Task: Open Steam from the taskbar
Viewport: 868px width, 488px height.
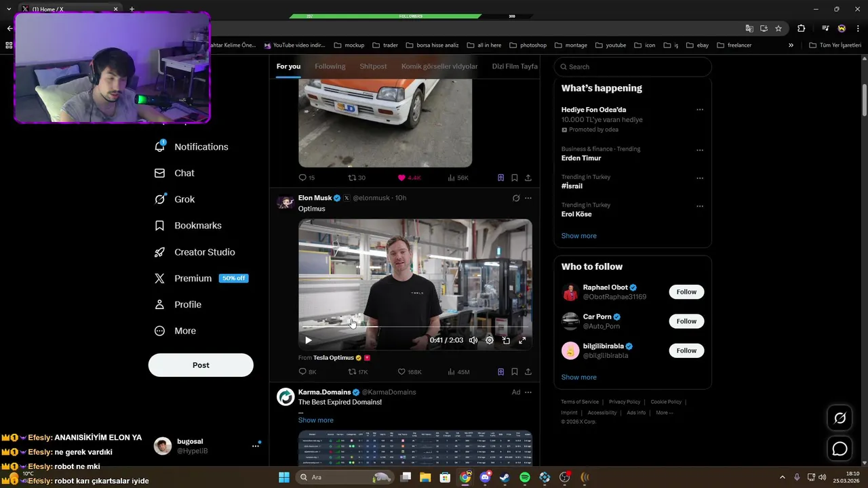Action: point(505,477)
